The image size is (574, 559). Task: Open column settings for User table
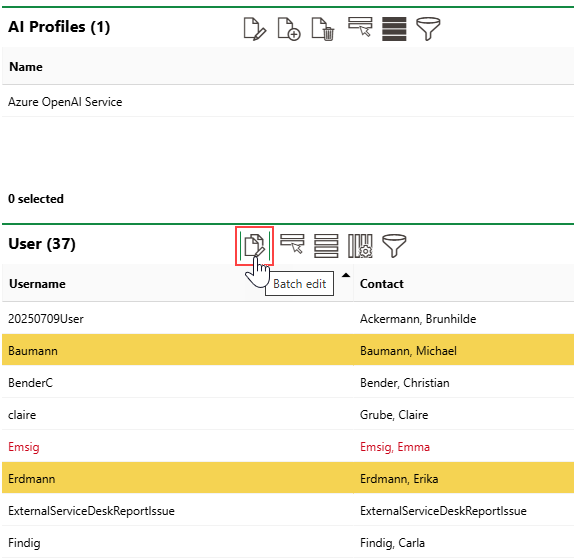pyautogui.click(x=360, y=246)
